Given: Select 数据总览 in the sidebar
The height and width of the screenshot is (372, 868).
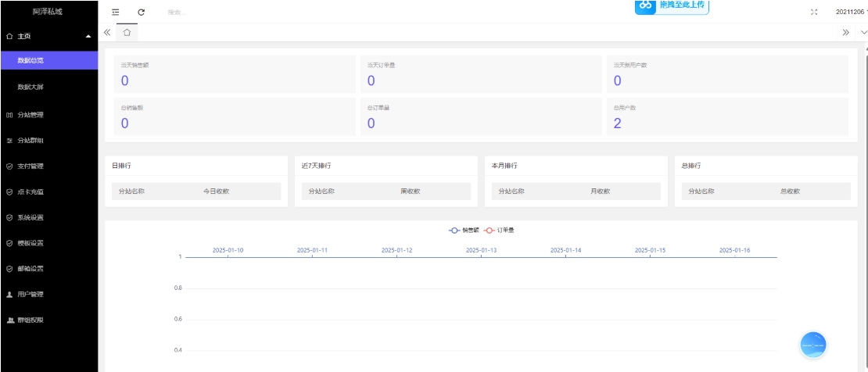Looking at the screenshot, I should click(x=31, y=60).
